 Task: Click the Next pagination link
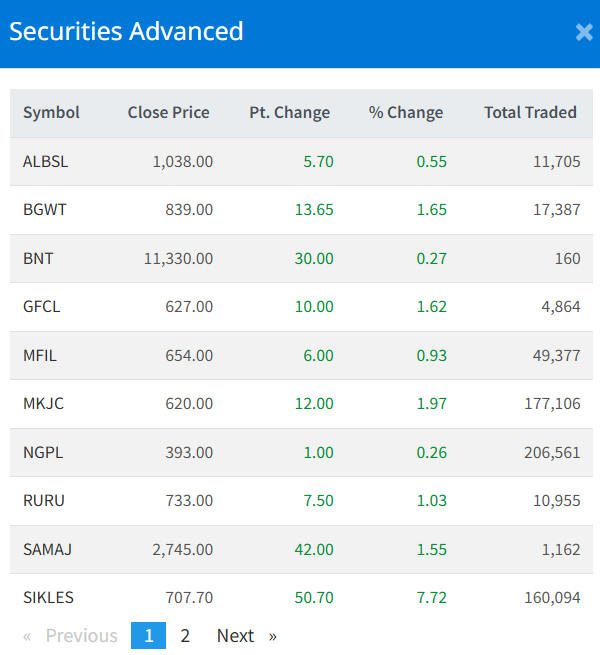(235, 636)
